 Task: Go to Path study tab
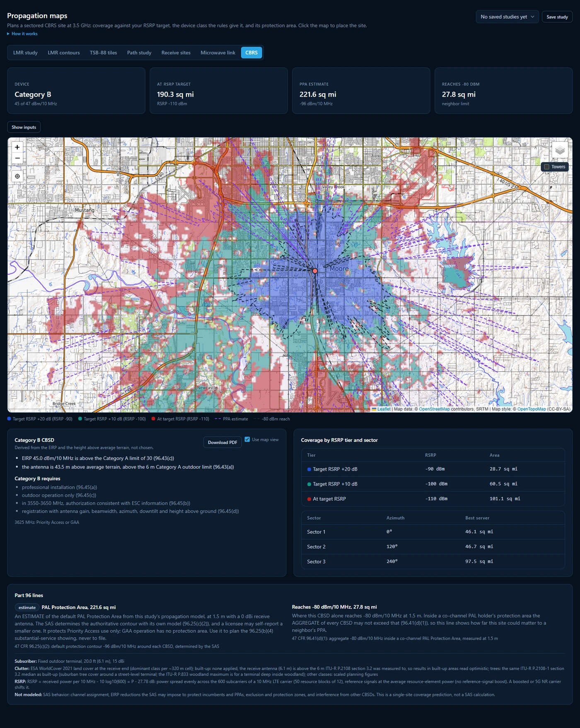[139, 53]
